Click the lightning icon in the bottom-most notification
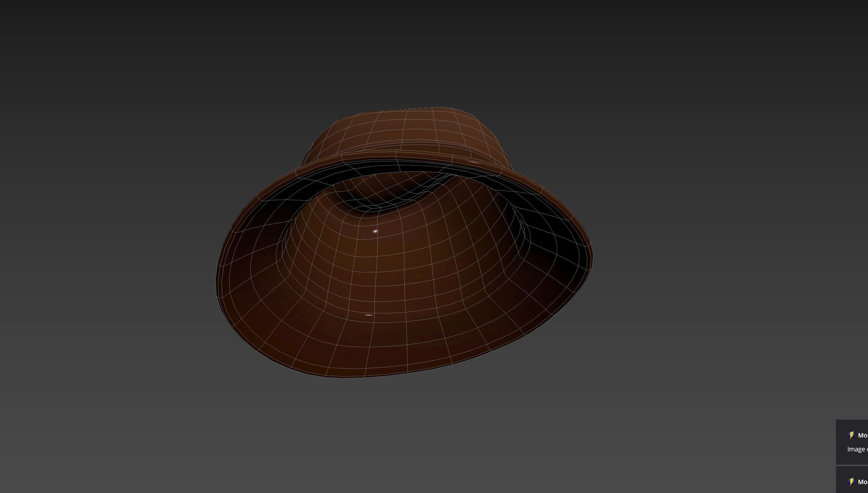This screenshot has height=493, width=868. click(x=851, y=482)
